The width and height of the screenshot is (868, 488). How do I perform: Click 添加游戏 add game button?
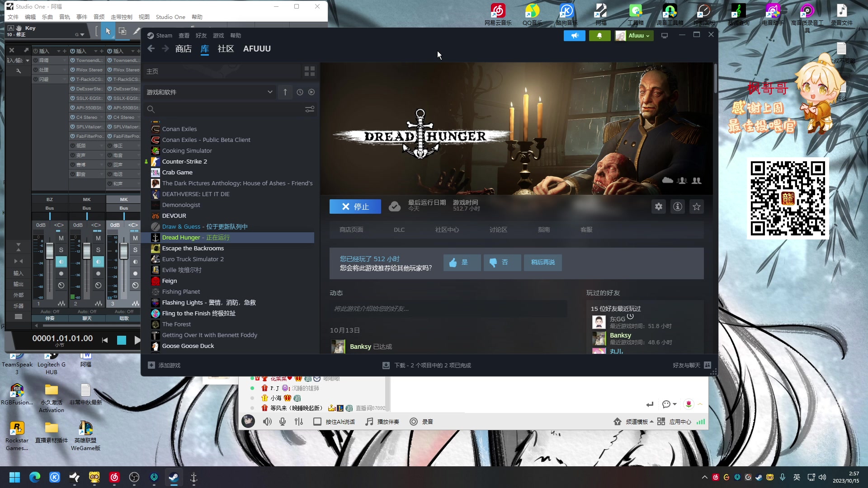pos(165,366)
